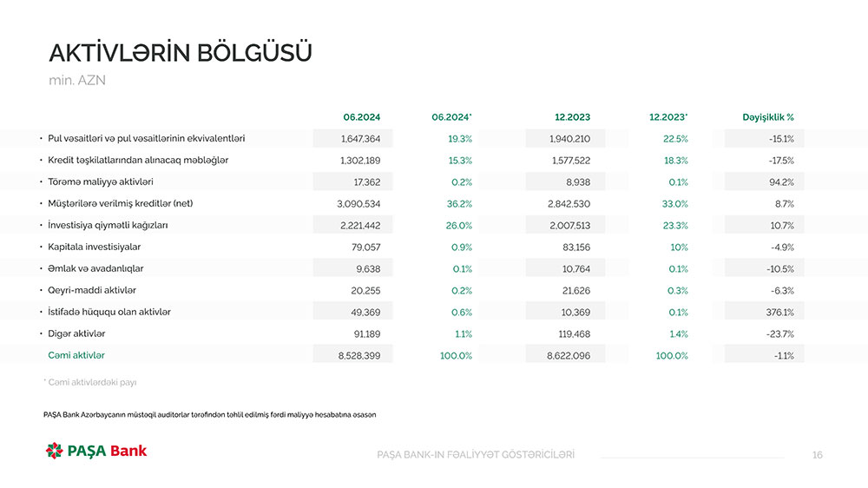The width and height of the screenshot is (868, 488).
Task: Click the 36.2% share value
Action: [461, 204]
